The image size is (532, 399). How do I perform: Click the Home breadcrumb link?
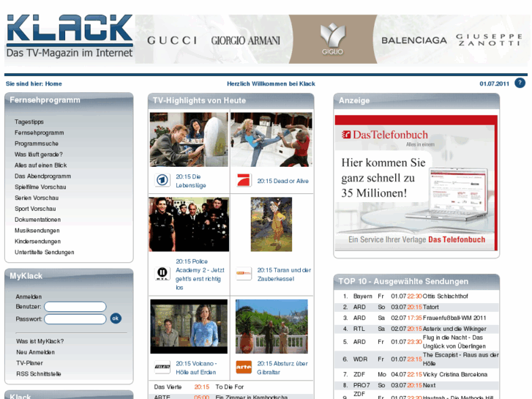click(x=53, y=83)
